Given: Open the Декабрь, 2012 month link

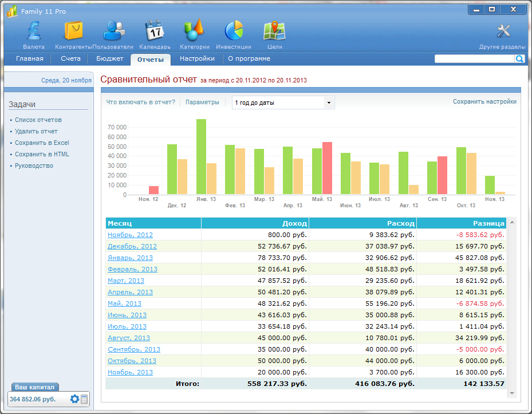Looking at the screenshot, I should coord(132,246).
